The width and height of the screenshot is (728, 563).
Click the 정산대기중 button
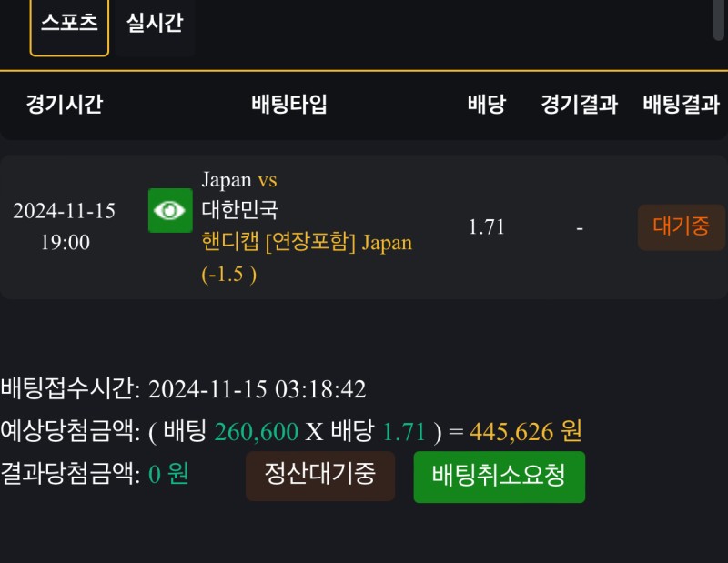[319, 476]
